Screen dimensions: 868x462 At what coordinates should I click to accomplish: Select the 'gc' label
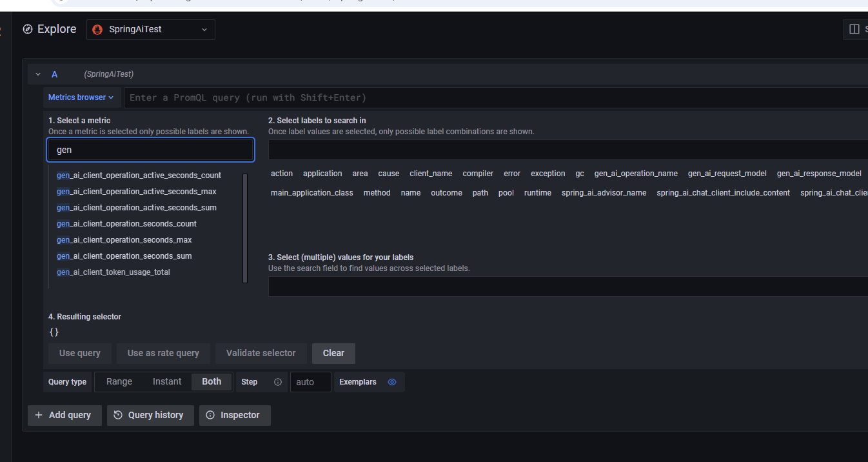[580, 174]
